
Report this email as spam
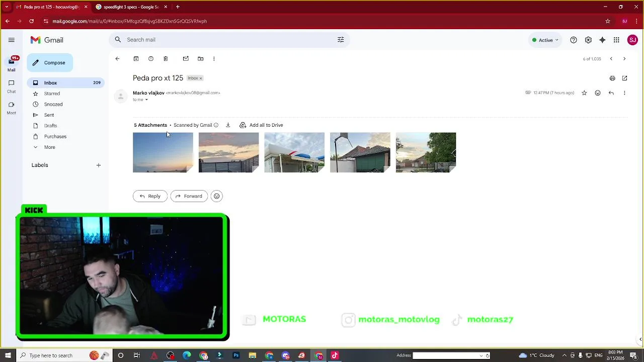(151, 59)
